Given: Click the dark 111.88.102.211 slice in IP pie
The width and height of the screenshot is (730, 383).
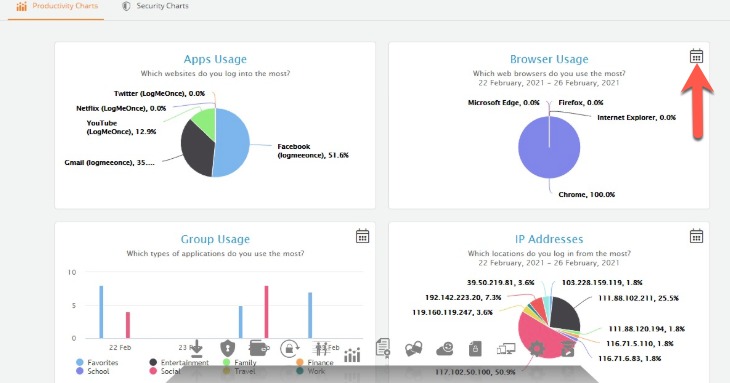Looking at the screenshot, I should 566,314.
